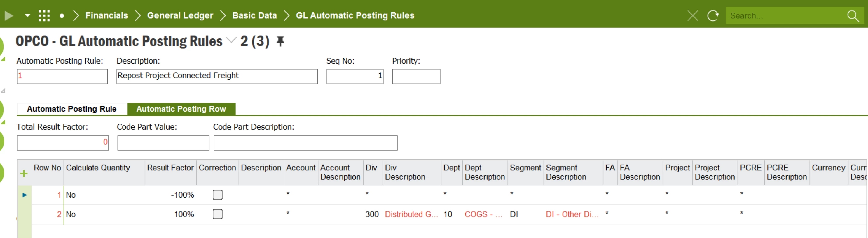The image size is (868, 238).
Task: Switch to Automatic Posting Rule tab
Action: [71, 109]
